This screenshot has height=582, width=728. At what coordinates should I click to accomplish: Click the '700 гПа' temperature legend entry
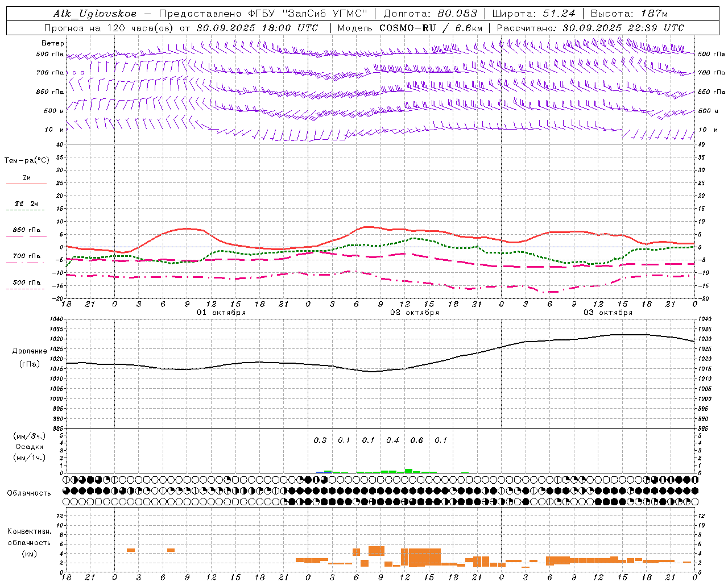(27, 256)
